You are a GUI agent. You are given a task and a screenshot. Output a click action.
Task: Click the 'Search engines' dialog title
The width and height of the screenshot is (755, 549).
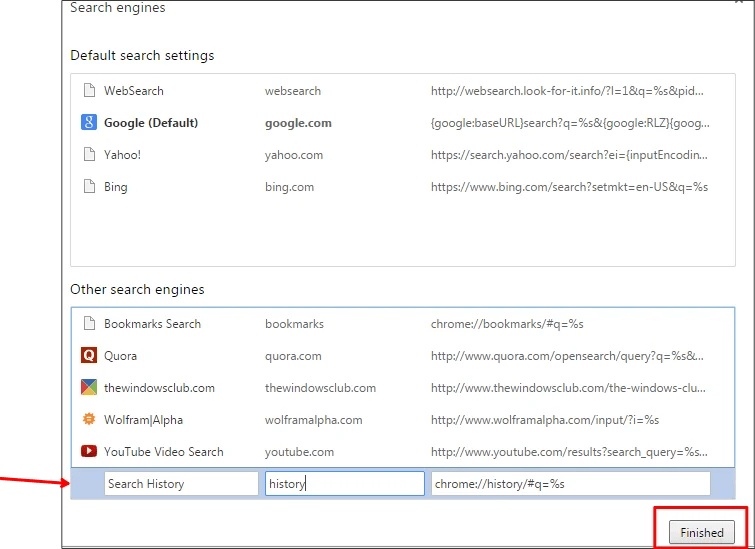(x=117, y=8)
